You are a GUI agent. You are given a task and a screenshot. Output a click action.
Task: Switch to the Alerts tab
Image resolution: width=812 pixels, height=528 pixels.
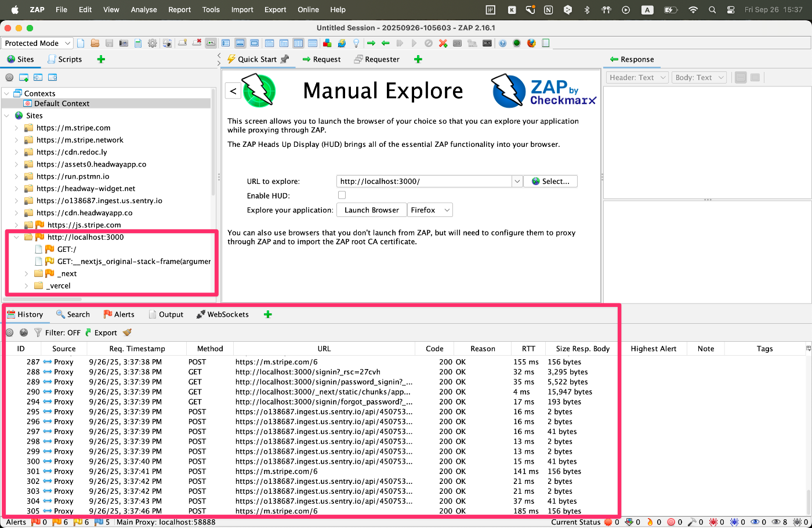[119, 314]
